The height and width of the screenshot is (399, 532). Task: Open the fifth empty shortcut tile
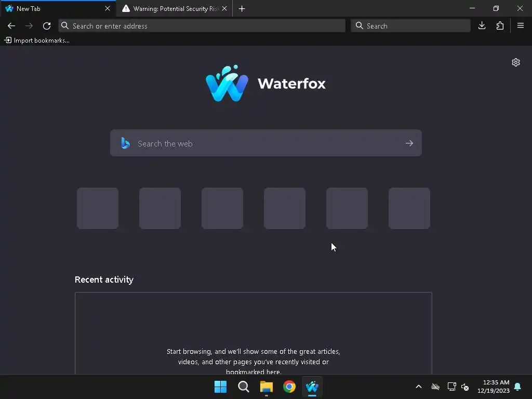[x=347, y=208]
